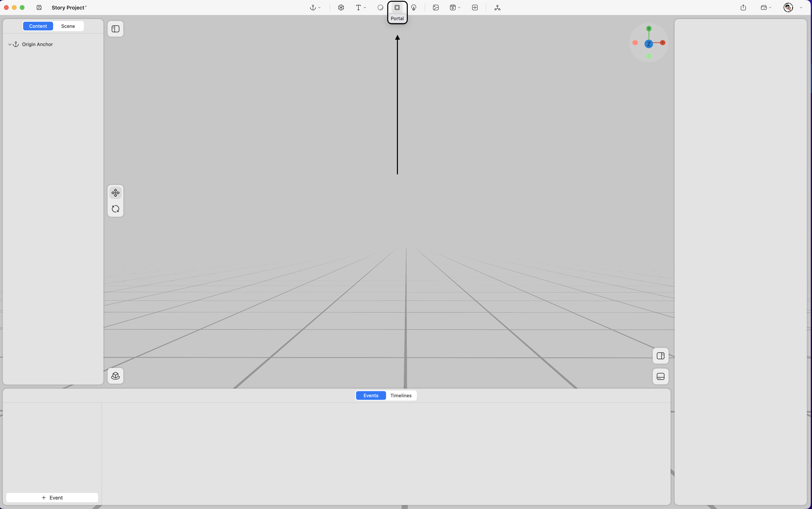
Task: Switch to the Scene tab
Action: coord(68,26)
